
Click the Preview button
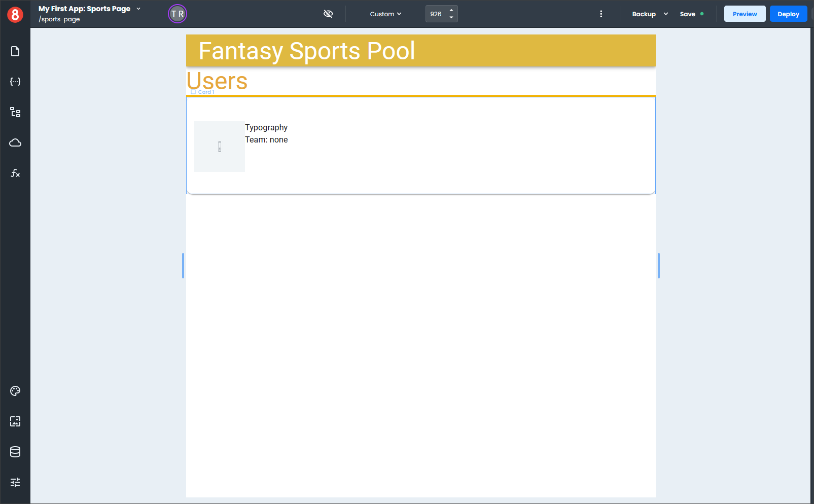tap(745, 14)
